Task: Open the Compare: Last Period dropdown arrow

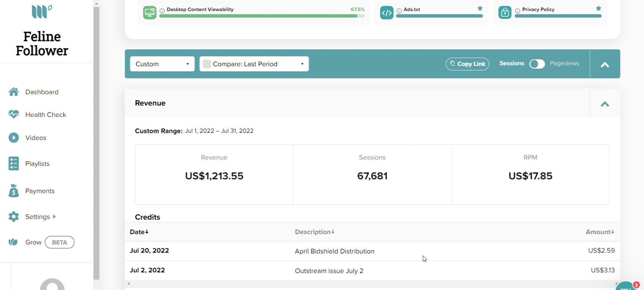Action: click(x=302, y=64)
